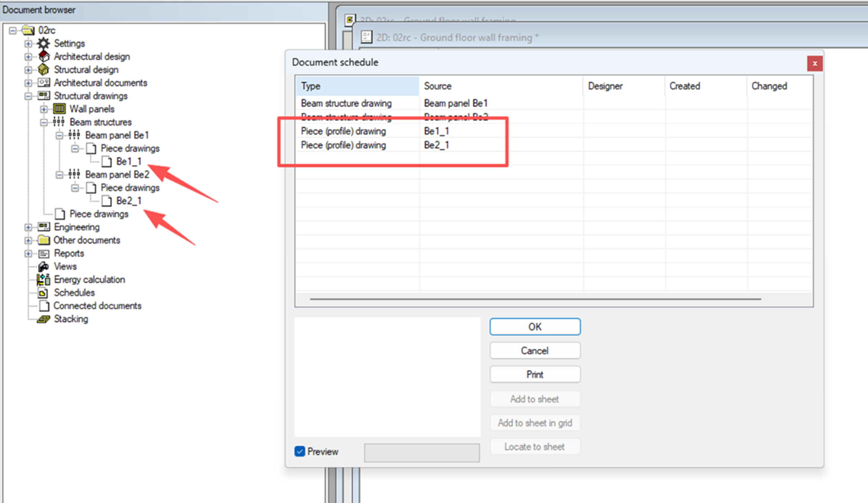Click the Architectural design house icon

pos(44,57)
